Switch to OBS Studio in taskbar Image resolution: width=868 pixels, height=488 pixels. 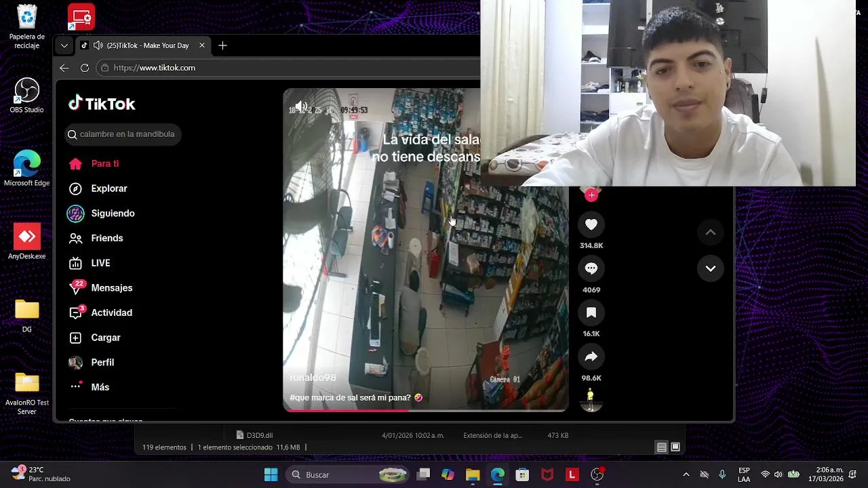pyautogui.click(x=597, y=474)
